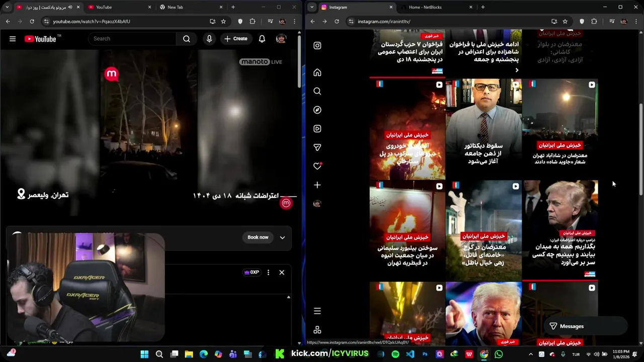Open extensions puzzle icon in YouTube window

pos(253,21)
